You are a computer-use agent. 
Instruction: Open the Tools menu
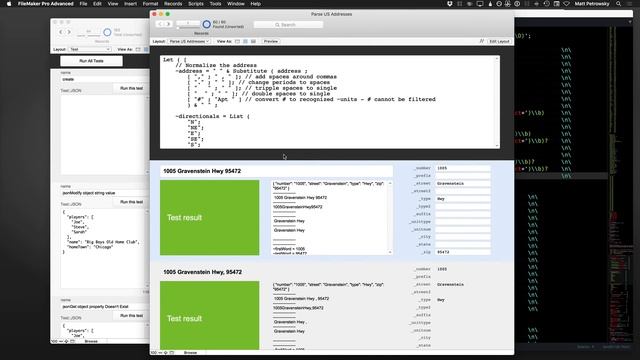click(x=215, y=4)
